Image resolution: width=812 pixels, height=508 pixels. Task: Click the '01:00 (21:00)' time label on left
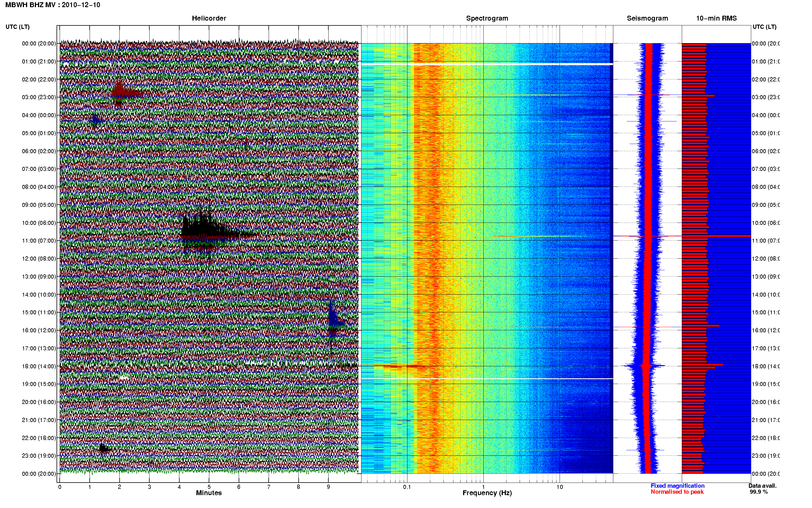(39, 61)
